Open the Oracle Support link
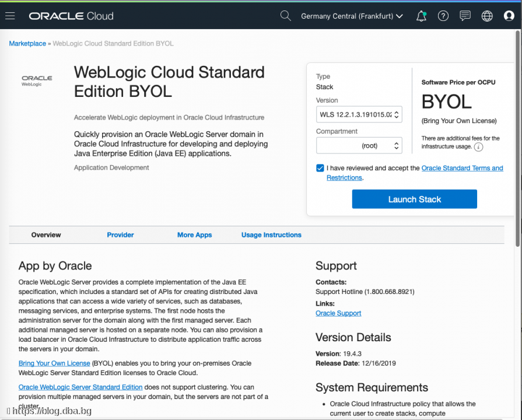Viewport: 522px width, 420px height. pyautogui.click(x=338, y=313)
